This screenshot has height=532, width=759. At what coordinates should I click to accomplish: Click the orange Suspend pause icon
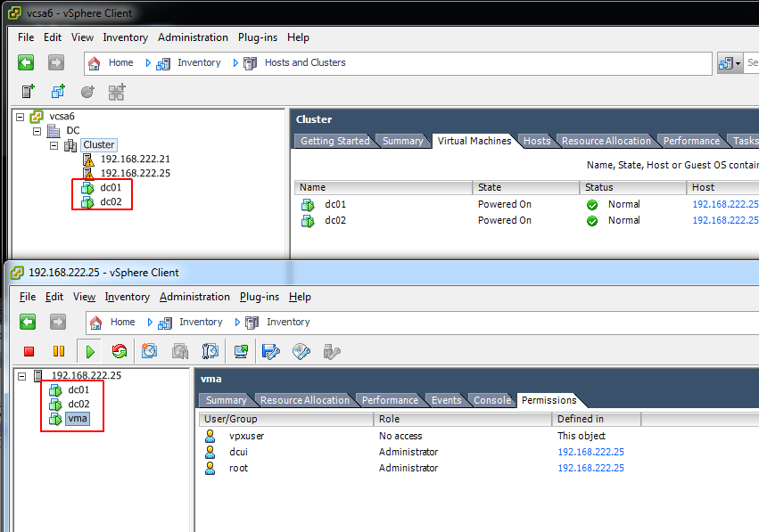pyautogui.click(x=59, y=351)
